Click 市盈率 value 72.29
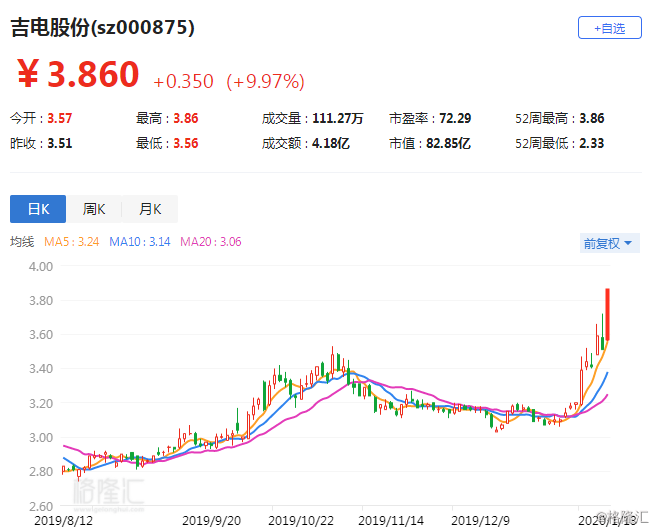The width and height of the screenshot is (656, 531). [455, 118]
